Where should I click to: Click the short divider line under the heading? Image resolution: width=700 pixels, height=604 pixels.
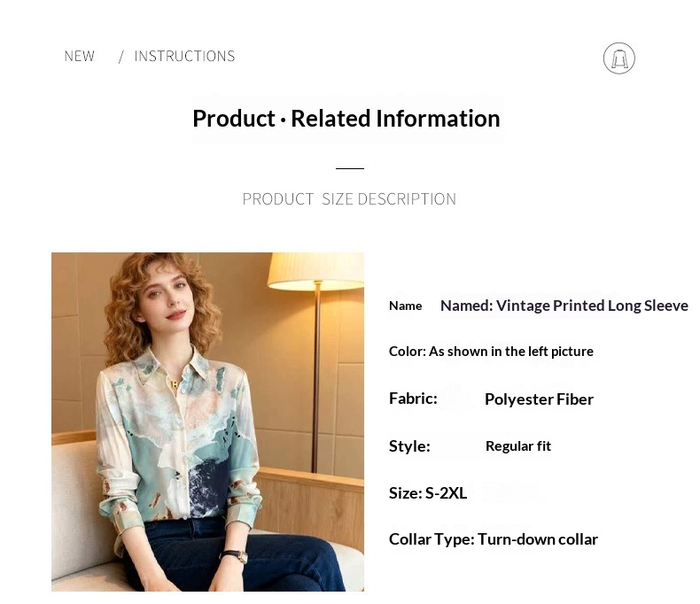click(350, 168)
